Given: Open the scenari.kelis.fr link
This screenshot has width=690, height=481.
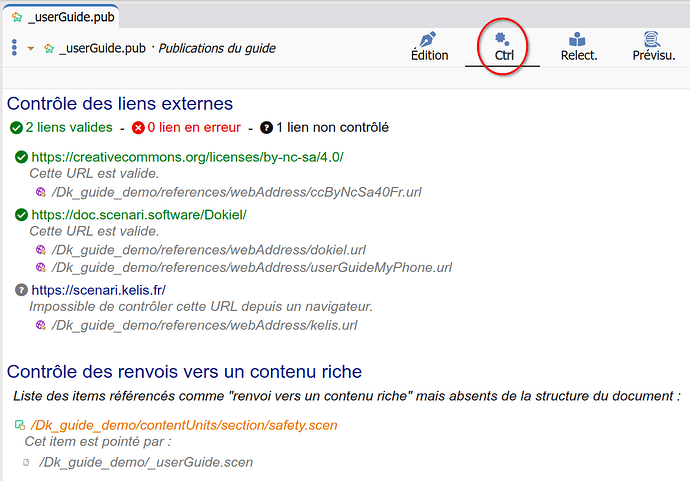Looking at the screenshot, I should 98,290.
